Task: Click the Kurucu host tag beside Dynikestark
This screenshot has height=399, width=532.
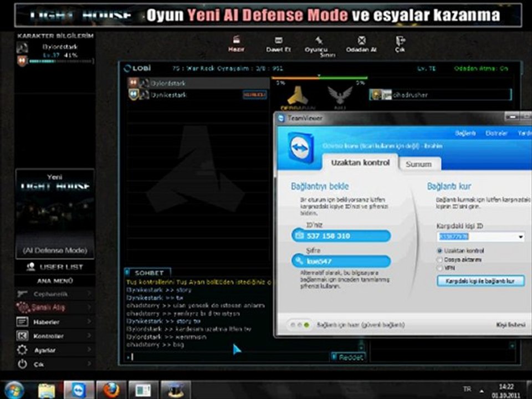Action: [255, 95]
